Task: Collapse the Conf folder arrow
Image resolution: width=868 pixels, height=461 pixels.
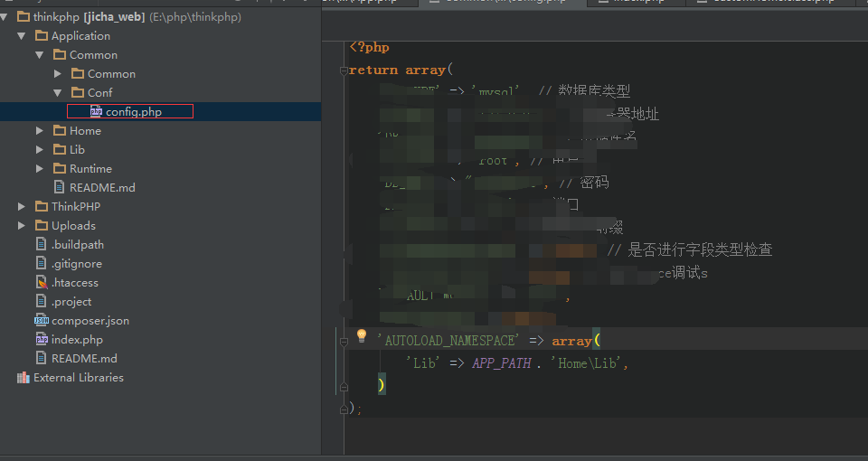Action: [x=58, y=92]
